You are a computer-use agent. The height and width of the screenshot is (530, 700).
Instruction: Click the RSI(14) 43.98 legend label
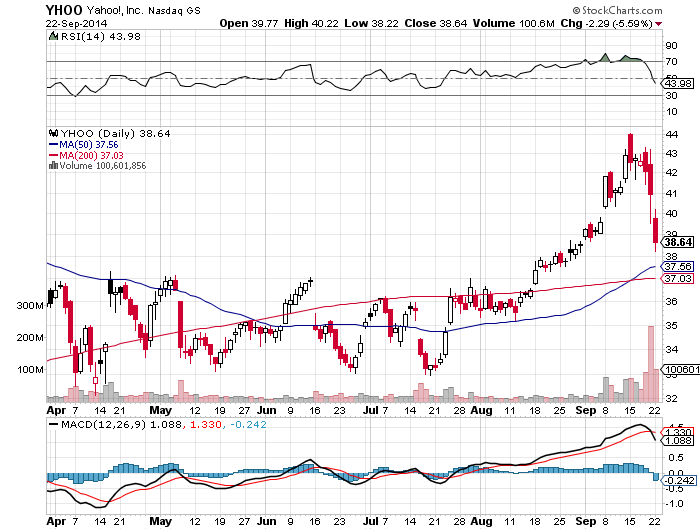(100, 37)
